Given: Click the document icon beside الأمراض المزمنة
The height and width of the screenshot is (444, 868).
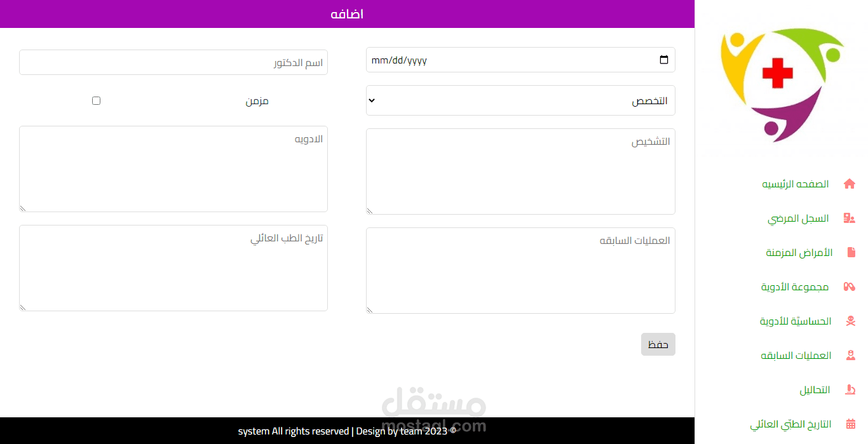Looking at the screenshot, I should click(x=850, y=252).
